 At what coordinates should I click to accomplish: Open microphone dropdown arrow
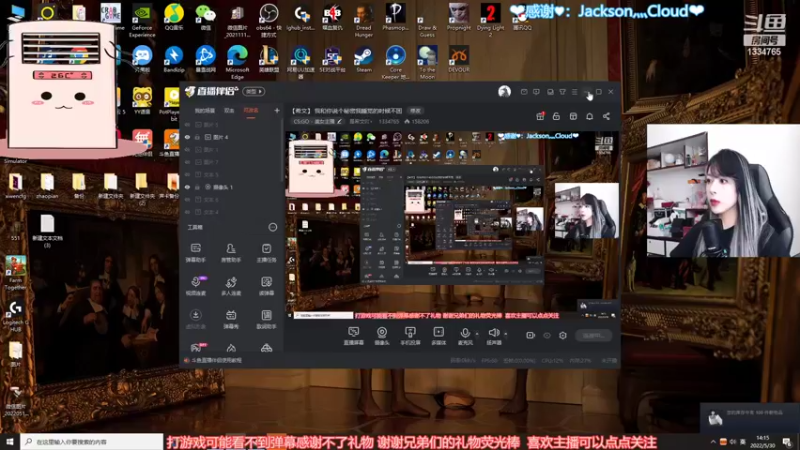coord(477,334)
